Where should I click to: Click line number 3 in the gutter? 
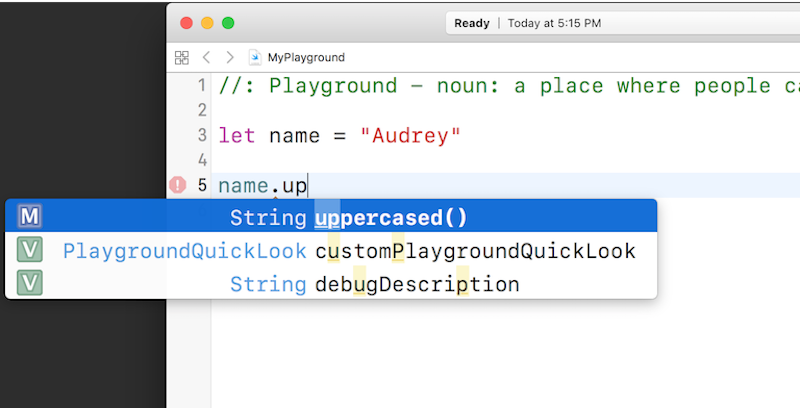click(x=202, y=135)
